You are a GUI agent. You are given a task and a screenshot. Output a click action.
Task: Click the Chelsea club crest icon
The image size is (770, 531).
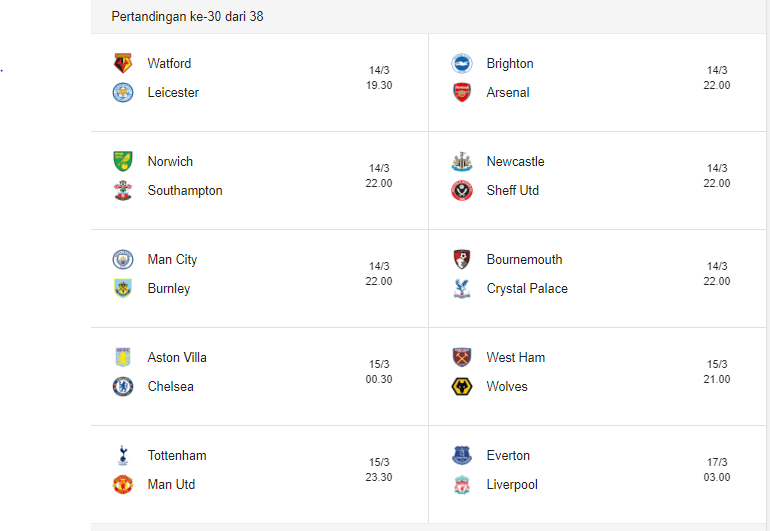[123, 387]
